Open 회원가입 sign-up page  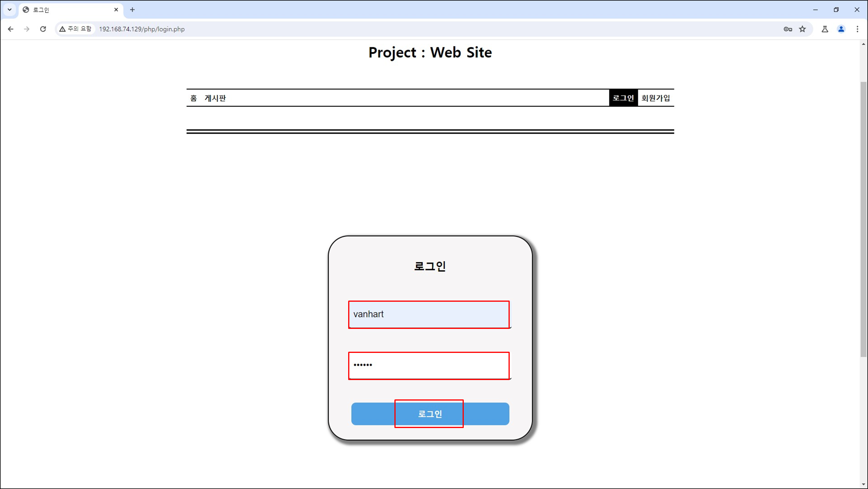(x=656, y=98)
